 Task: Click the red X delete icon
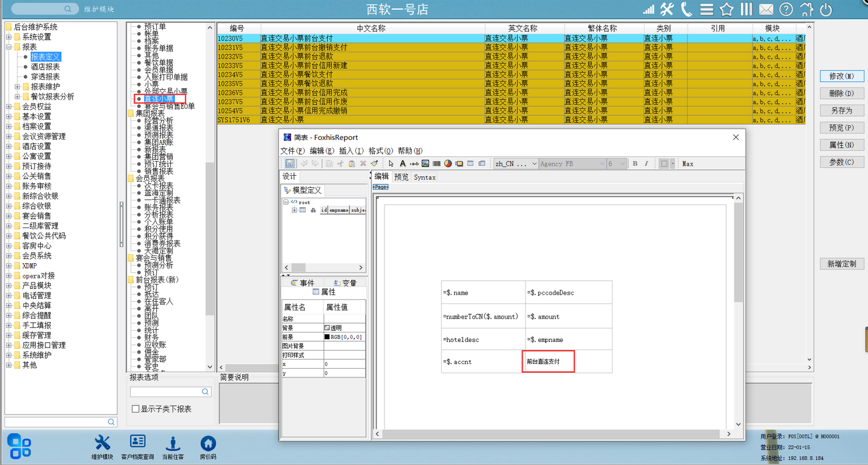pyautogui.click(x=363, y=163)
